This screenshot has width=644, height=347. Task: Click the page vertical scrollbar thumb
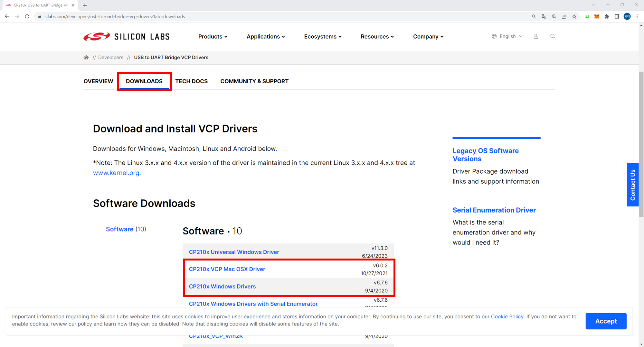coord(641,144)
